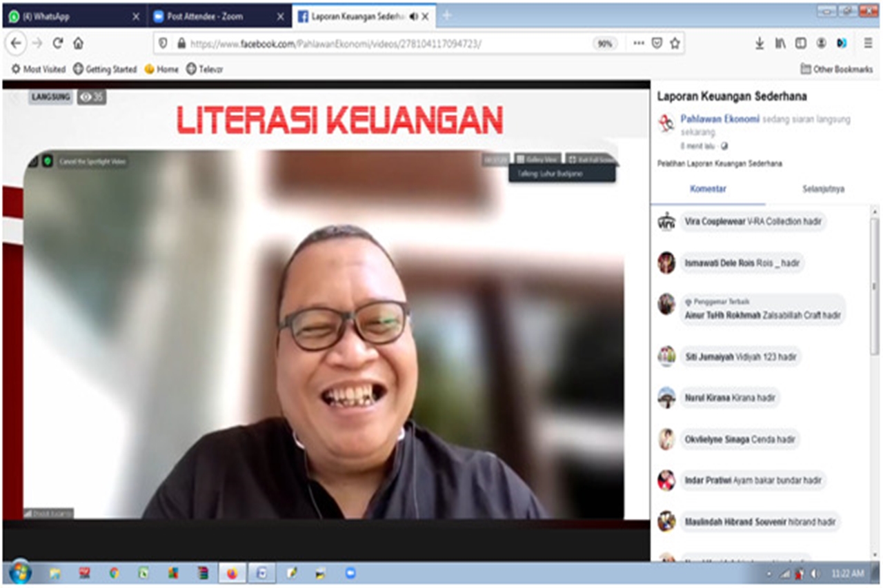The width and height of the screenshot is (883, 588).
Task: Click the browser forward arrow
Action: pos(37,43)
